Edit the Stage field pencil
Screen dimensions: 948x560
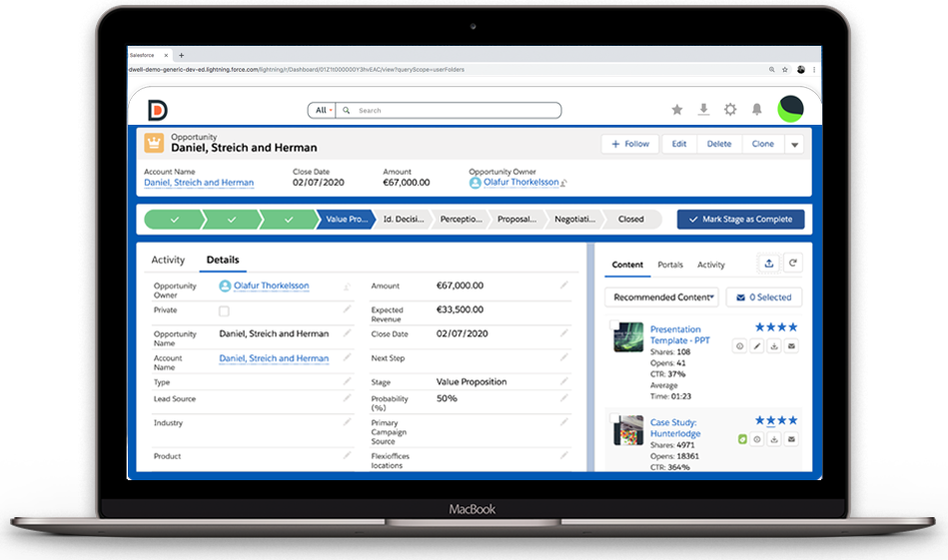tap(564, 381)
